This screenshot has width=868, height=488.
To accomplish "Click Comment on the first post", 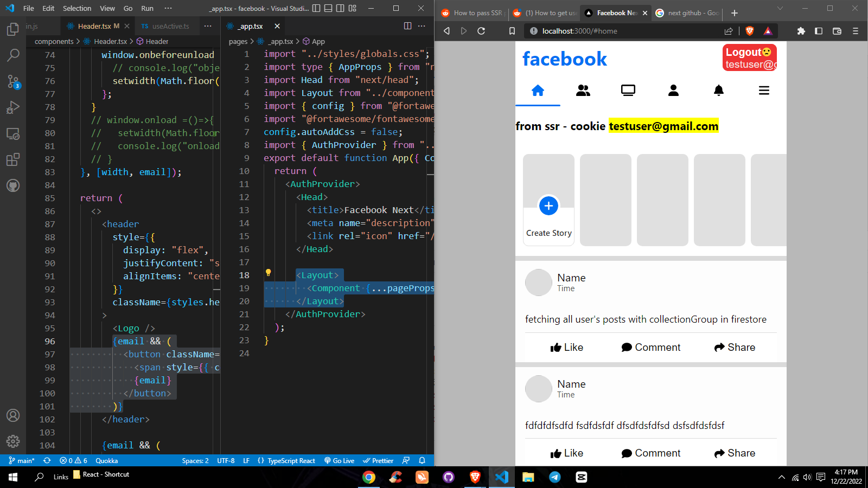I will tap(650, 347).
